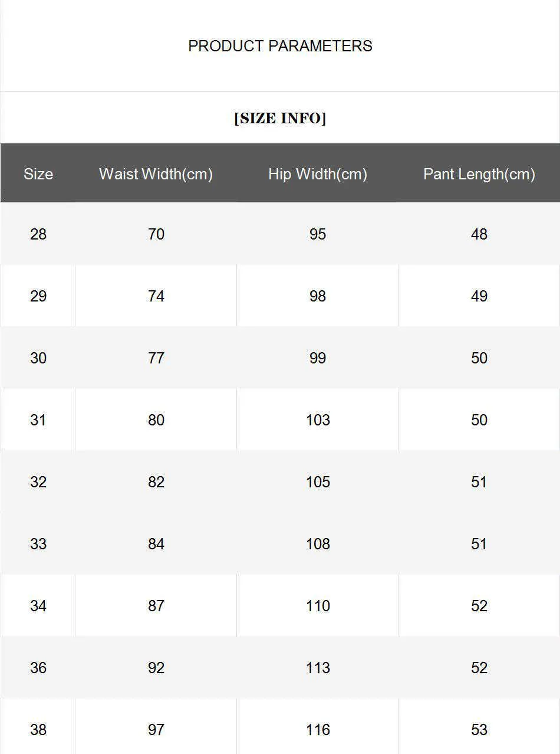Select the [SIZE INFO] title

click(x=280, y=118)
